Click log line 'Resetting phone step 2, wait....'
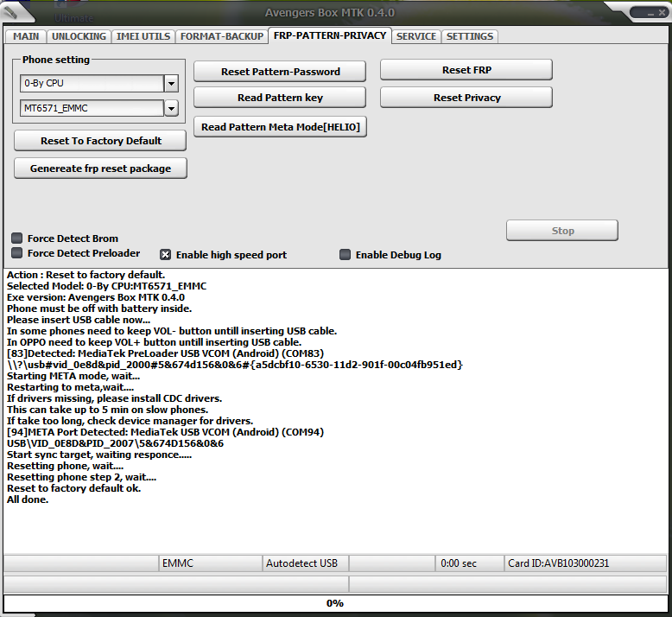Viewport: 672px width, 617px height. [81, 477]
